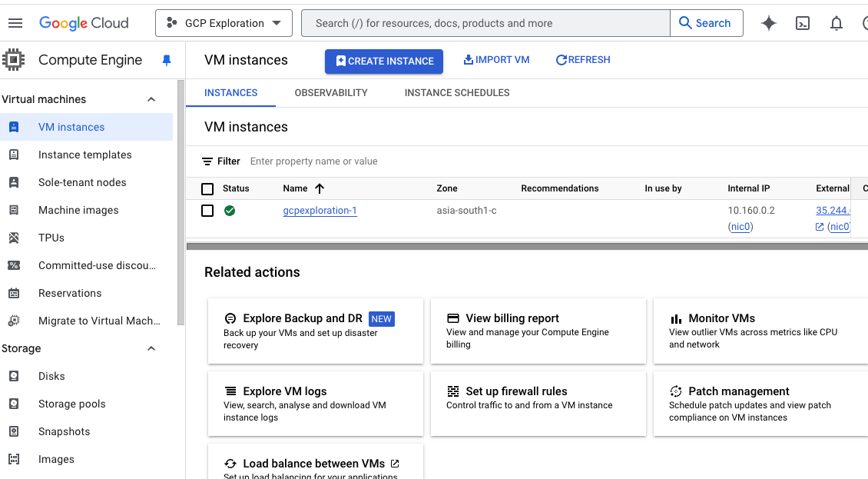The height and width of the screenshot is (479, 868).
Task: Open the hamburger navigation menu
Action: point(15,23)
